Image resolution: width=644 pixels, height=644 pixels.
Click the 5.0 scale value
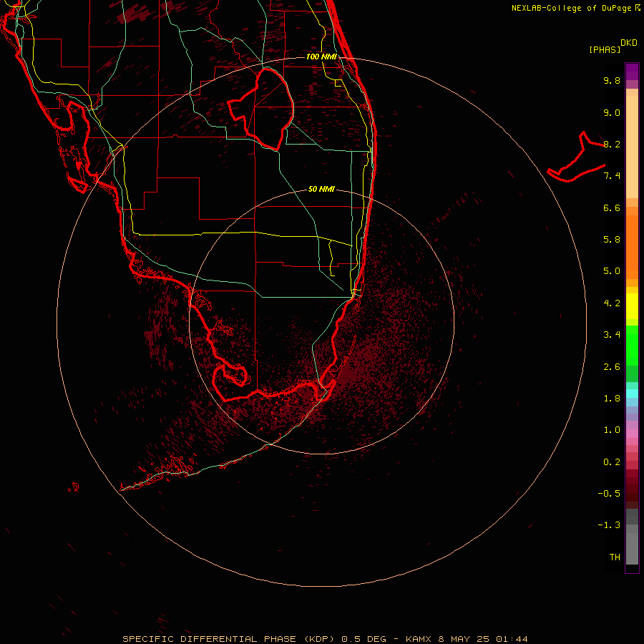pyautogui.click(x=612, y=271)
